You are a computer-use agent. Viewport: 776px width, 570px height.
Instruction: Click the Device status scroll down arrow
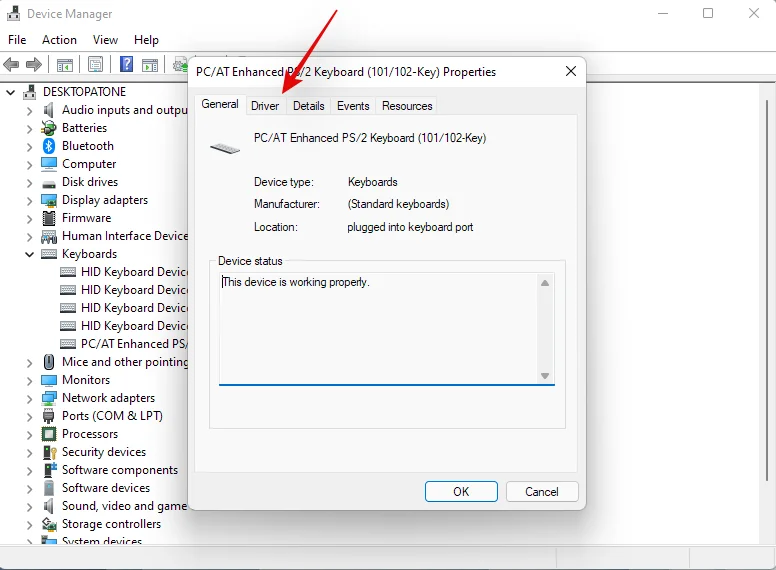click(x=545, y=376)
